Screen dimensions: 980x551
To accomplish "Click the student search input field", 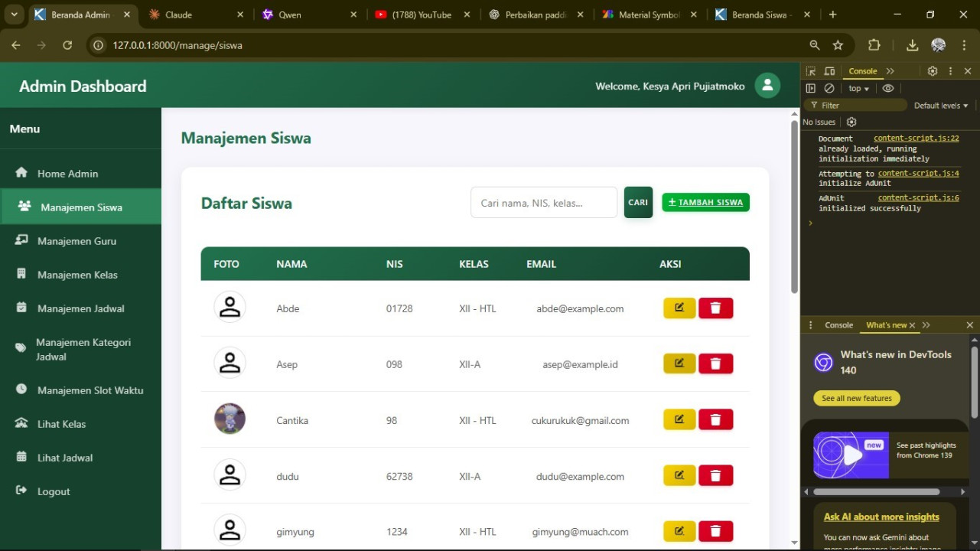I will point(543,203).
